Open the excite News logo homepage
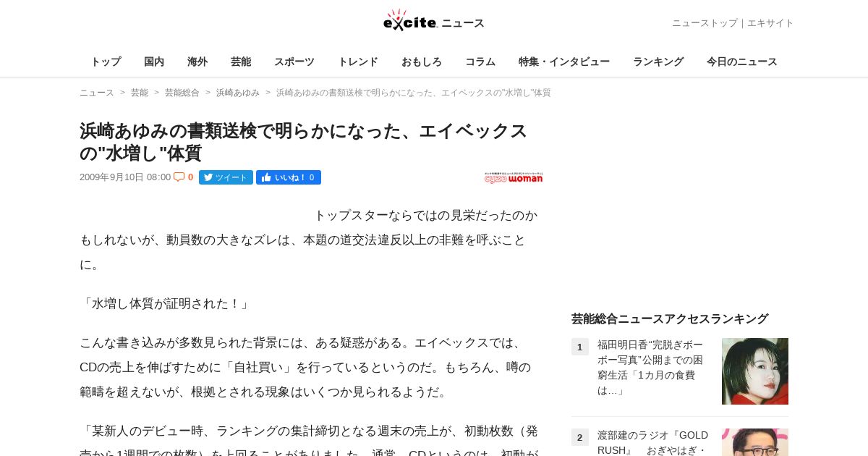 pos(434,21)
